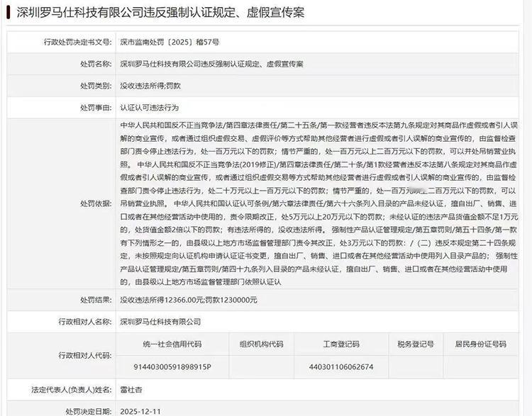
Task: Select the label 行政相对人名称
Action: click(x=85, y=322)
